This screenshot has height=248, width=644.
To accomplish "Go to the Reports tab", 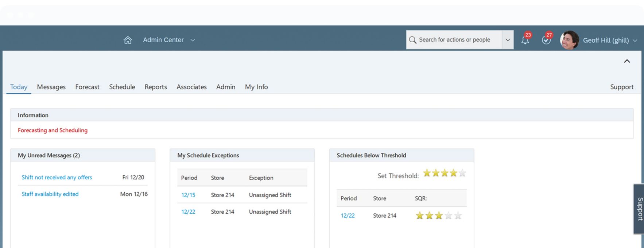I will coord(156,87).
